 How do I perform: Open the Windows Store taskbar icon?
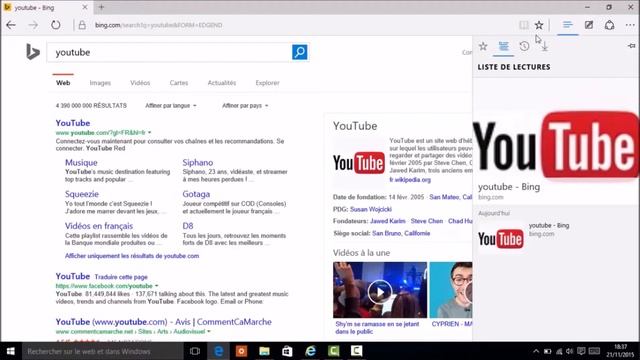(x=287, y=351)
